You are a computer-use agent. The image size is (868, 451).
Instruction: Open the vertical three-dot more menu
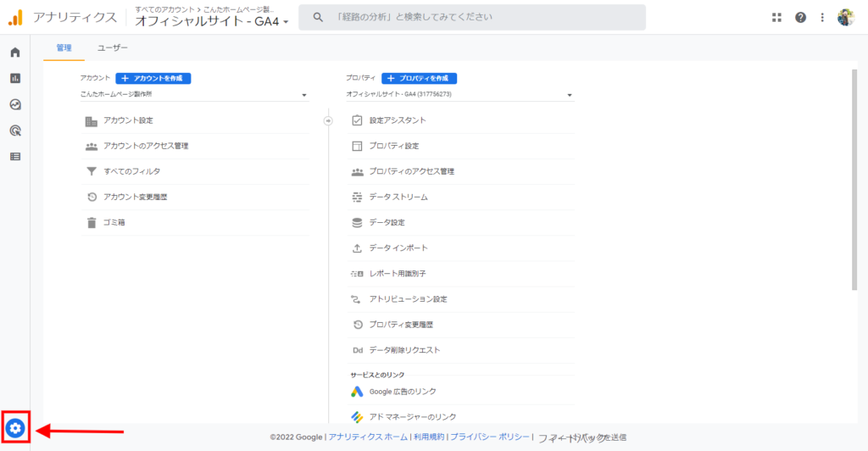[x=822, y=18]
